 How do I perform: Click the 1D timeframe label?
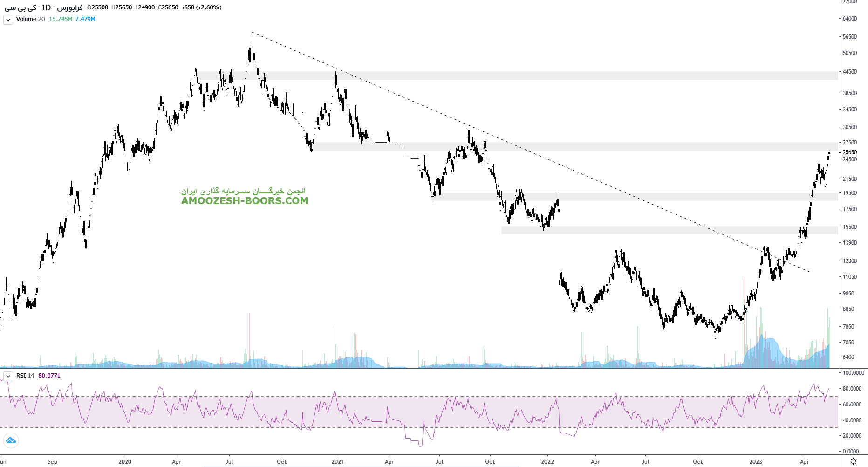(x=46, y=7)
